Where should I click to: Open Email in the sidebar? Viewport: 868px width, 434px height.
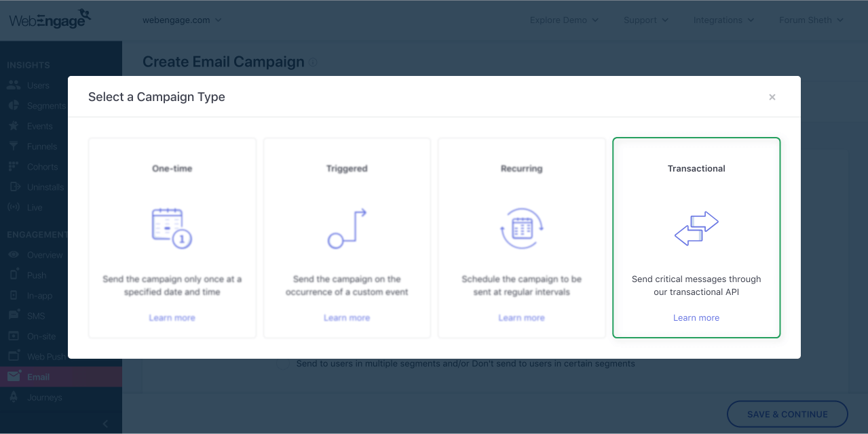[38, 377]
